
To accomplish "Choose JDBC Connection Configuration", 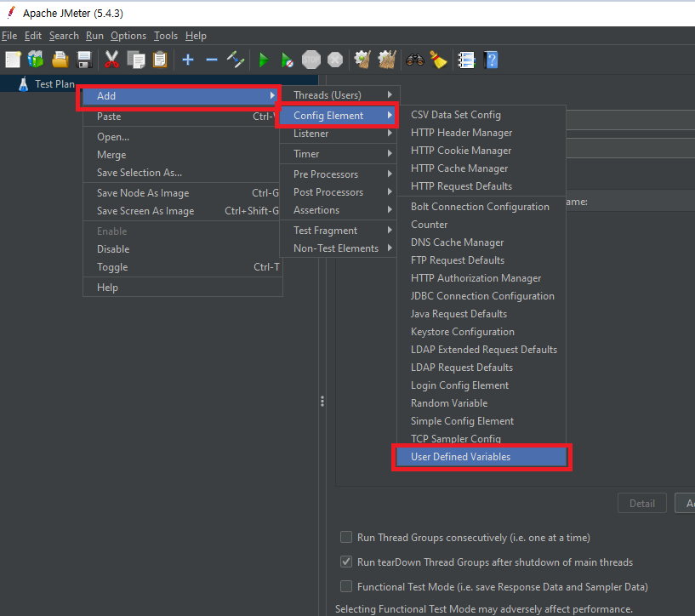I will [481, 296].
